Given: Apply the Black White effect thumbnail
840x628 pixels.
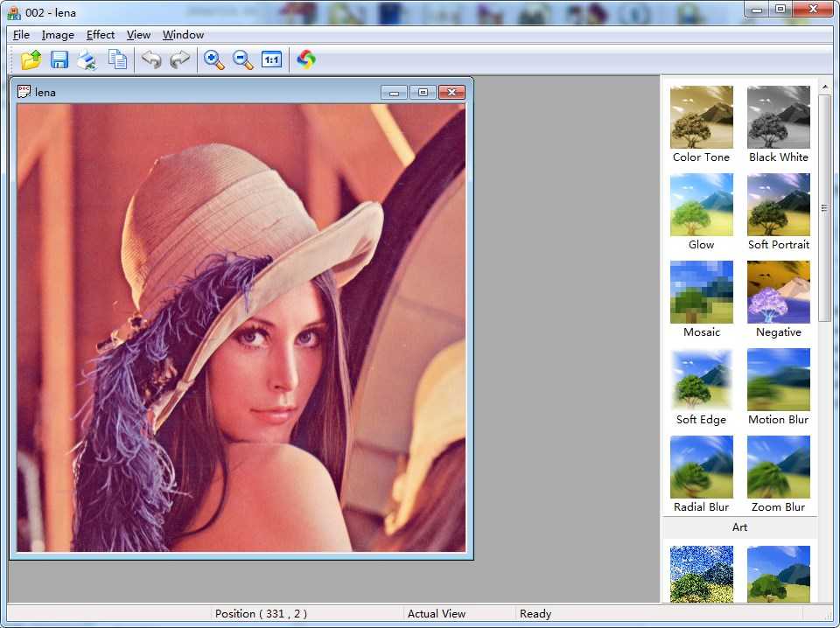Looking at the screenshot, I should click(x=779, y=117).
